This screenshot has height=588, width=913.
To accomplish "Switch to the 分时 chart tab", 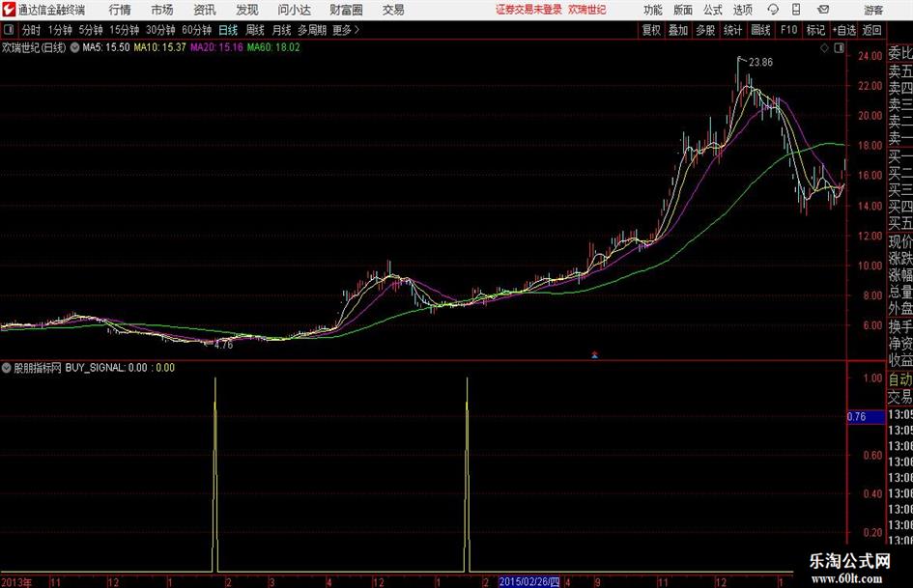I will click(31, 30).
